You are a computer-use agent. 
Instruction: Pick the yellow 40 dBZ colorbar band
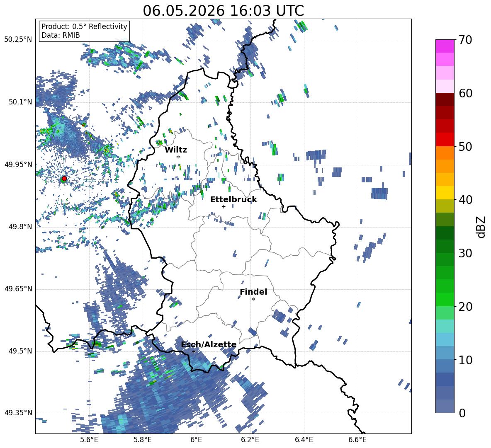(x=445, y=193)
